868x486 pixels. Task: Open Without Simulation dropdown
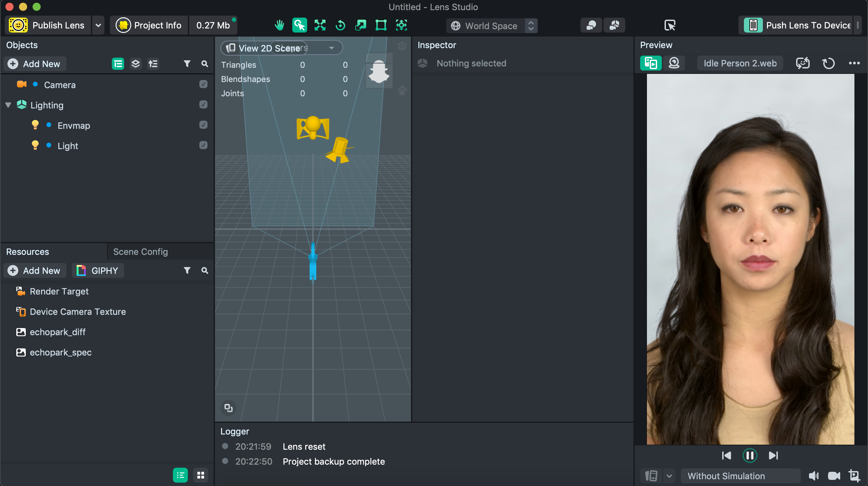click(x=741, y=476)
